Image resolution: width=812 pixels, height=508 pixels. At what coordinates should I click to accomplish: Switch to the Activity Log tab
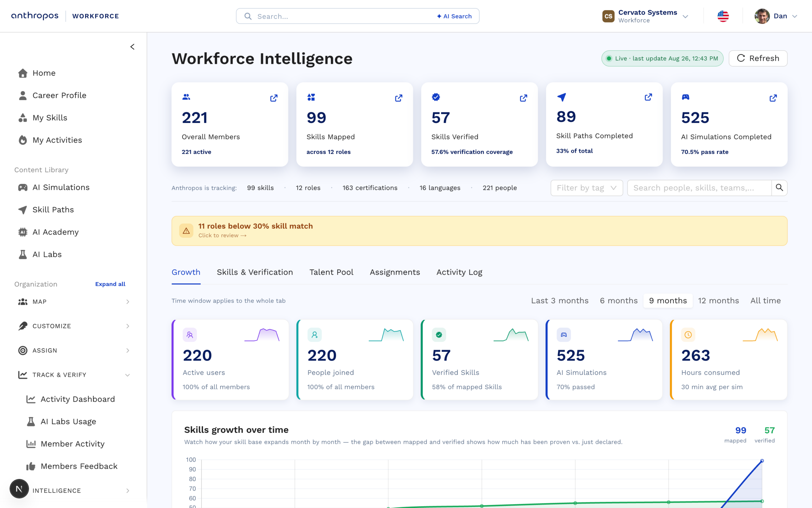459,272
